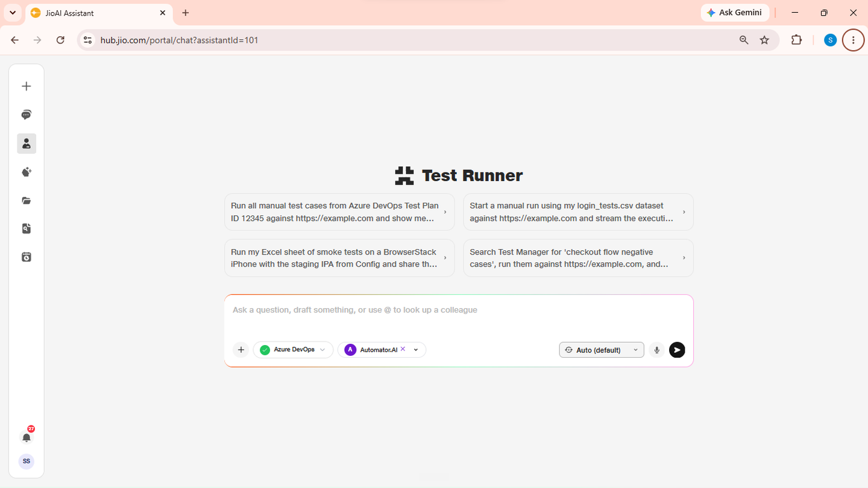
Task: Click the document search icon in sidebar
Action: tap(27, 229)
